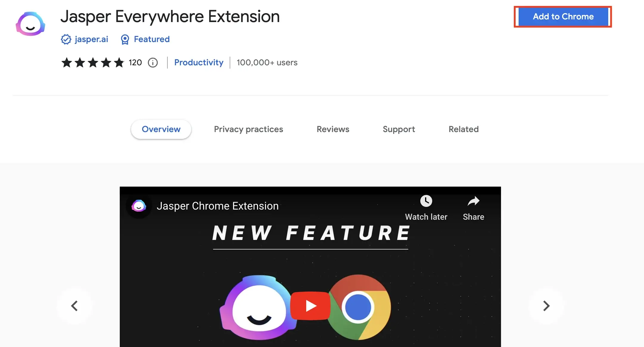Open the Privacy practices tab
The width and height of the screenshot is (644, 347).
[248, 129]
